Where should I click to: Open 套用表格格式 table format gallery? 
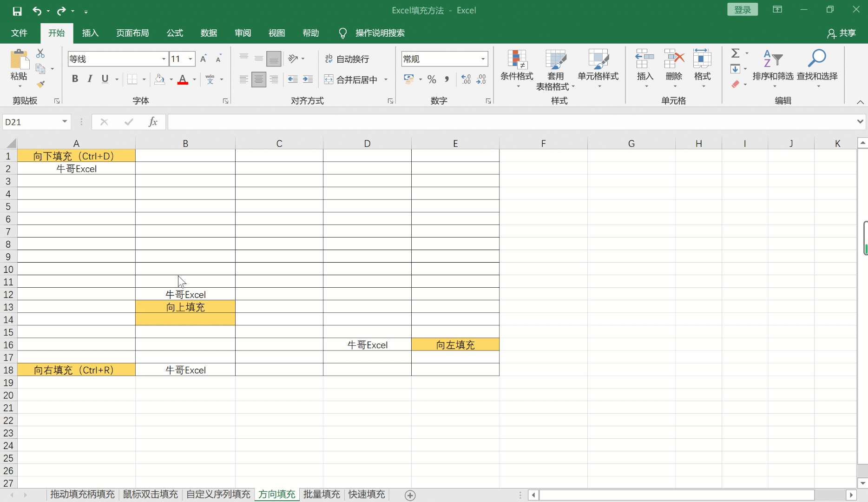pos(555,70)
